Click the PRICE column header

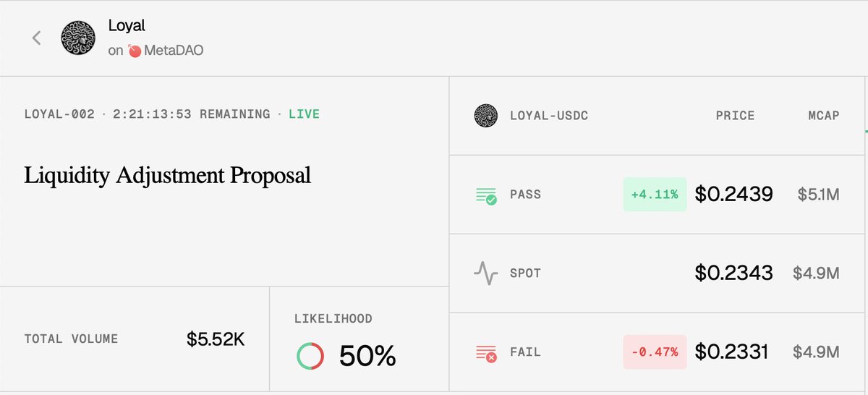735,116
